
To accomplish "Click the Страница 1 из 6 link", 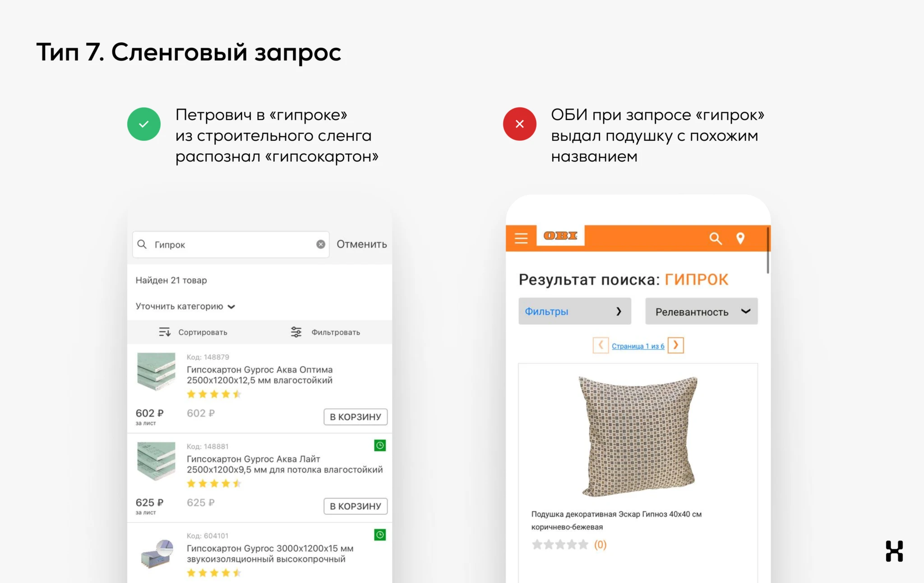I will [x=638, y=346].
